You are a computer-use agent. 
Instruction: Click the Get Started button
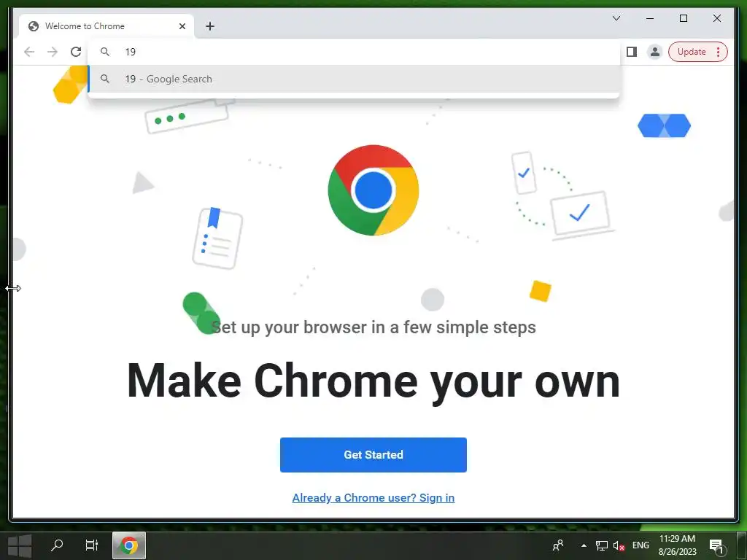pos(373,455)
